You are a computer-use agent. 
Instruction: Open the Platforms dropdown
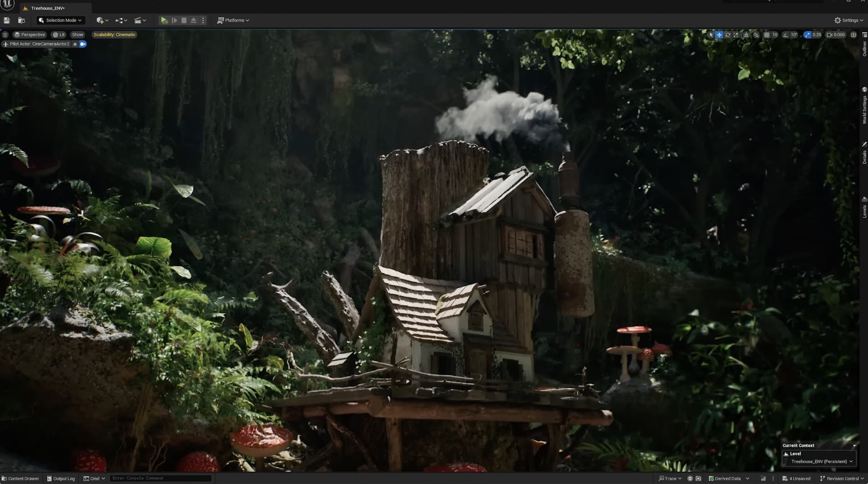point(233,20)
